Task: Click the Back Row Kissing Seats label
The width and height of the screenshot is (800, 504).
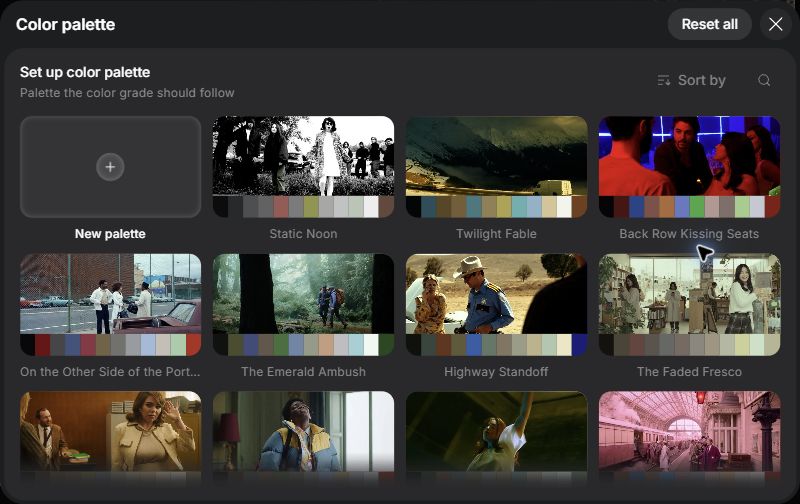Action: point(689,234)
